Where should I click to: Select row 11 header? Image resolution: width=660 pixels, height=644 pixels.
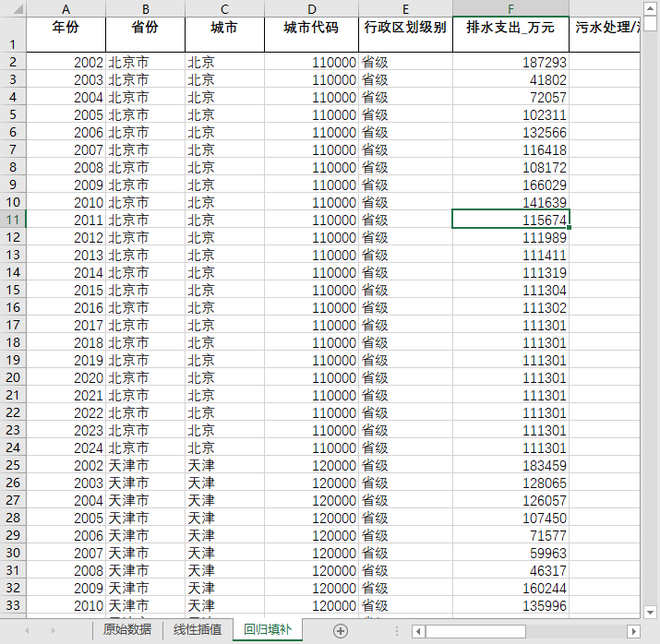13,220
